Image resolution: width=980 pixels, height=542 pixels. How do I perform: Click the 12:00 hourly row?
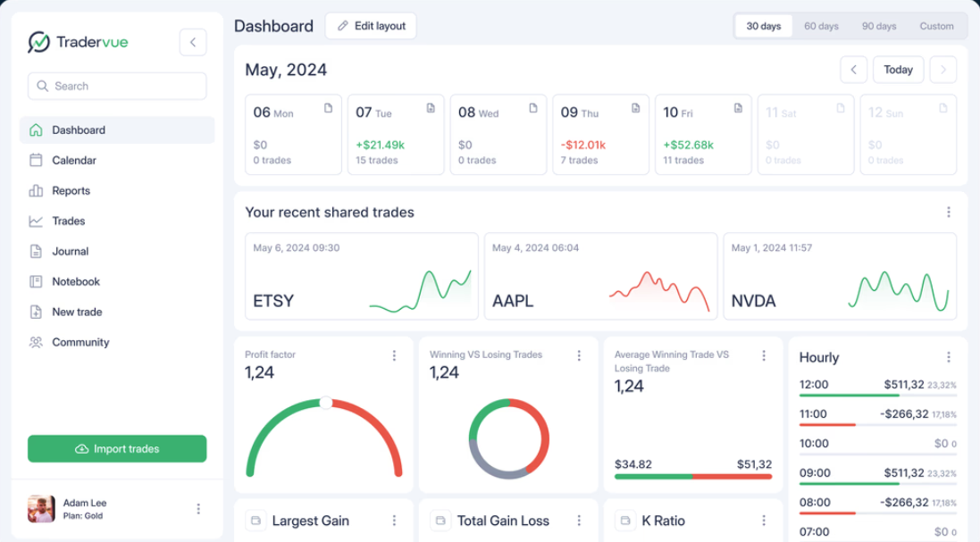coord(877,387)
